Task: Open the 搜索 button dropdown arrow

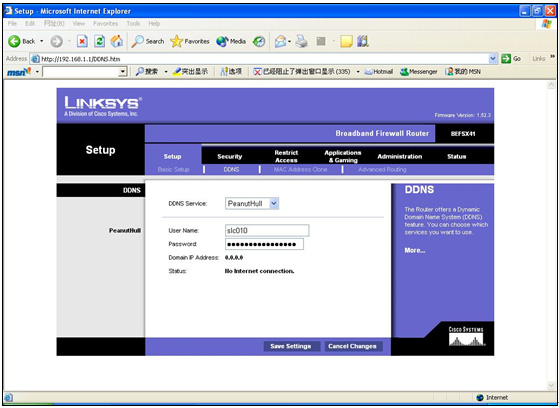Action: coord(166,72)
